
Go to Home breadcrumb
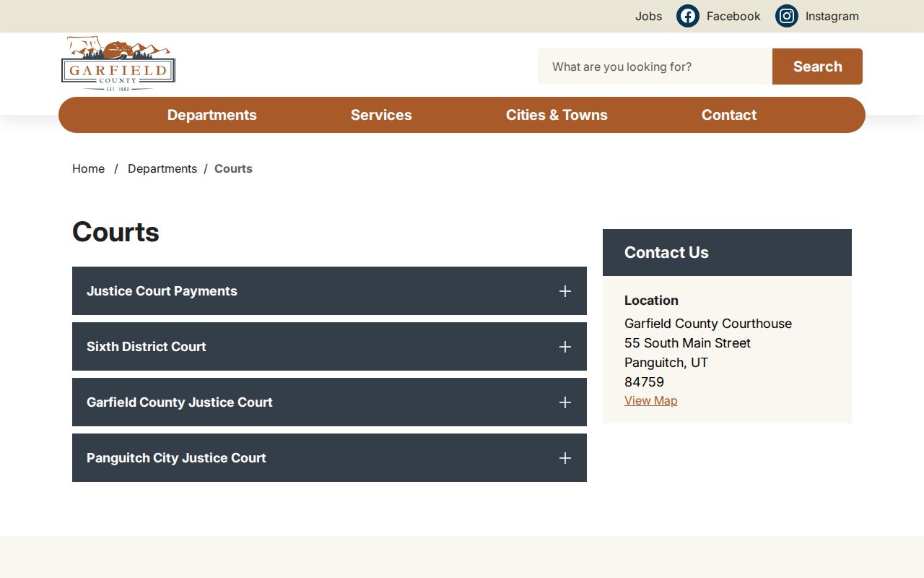(88, 168)
